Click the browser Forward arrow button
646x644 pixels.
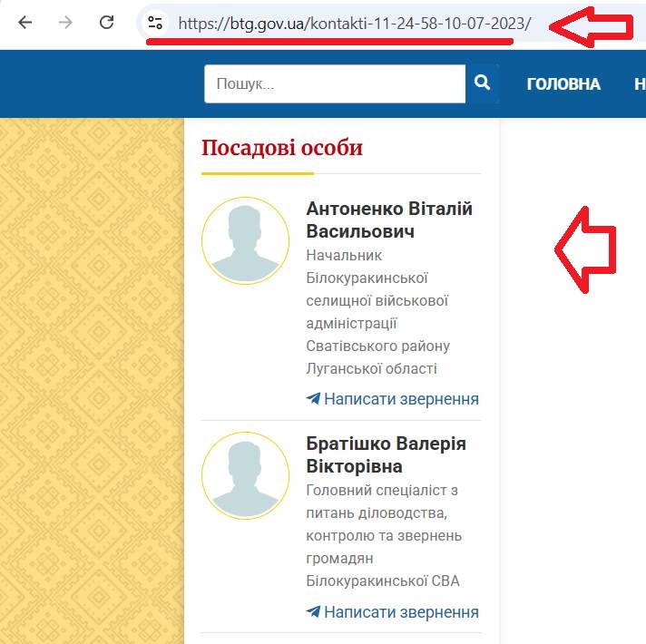tap(65, 23)
